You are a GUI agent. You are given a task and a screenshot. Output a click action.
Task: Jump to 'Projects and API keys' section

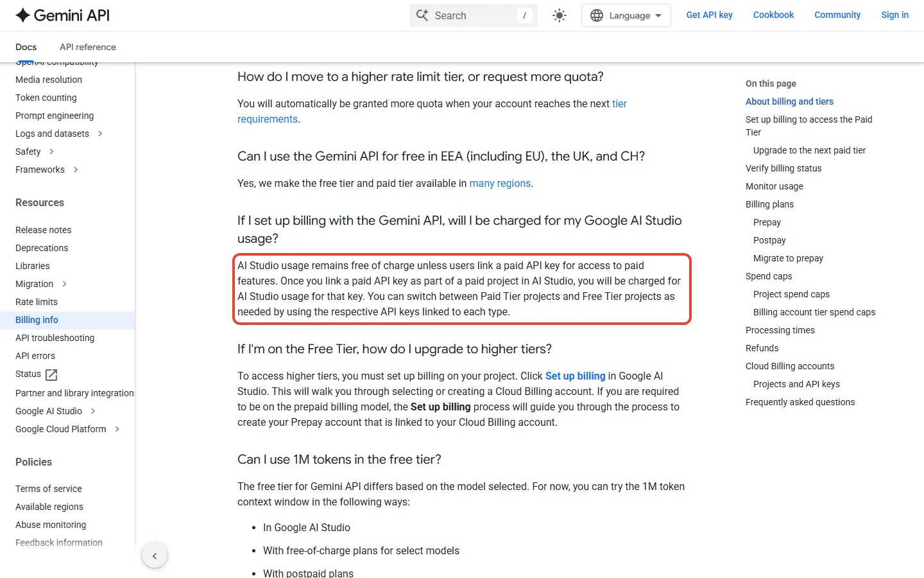[796, 384]
